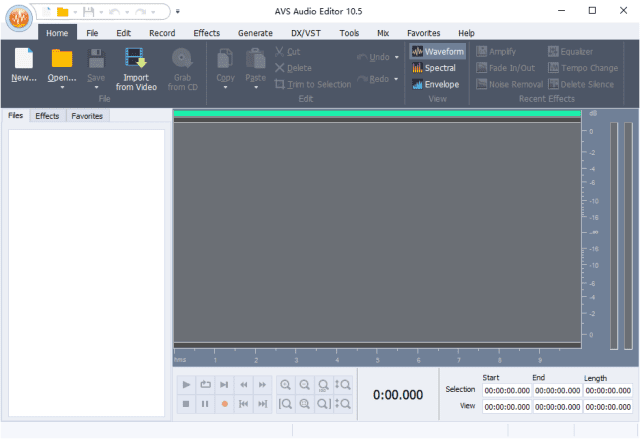Click the Save floppy ribbon button

click(x=96, y=62)
